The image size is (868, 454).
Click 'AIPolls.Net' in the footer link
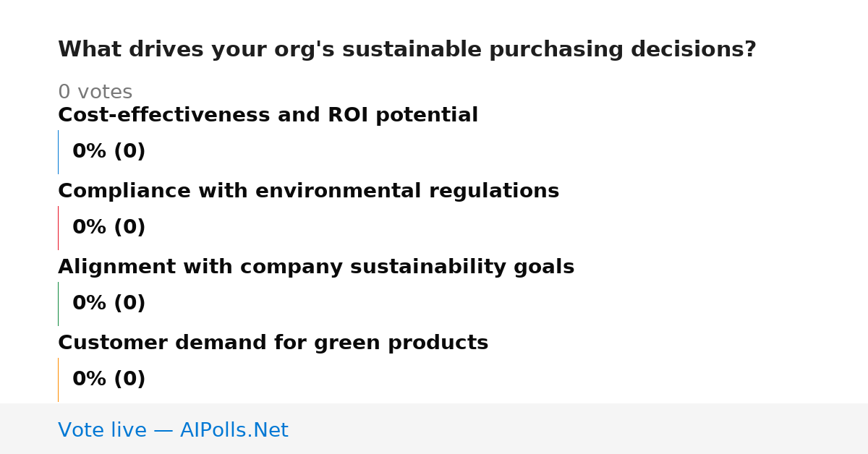pyautogui.click(x=234, y=430)
